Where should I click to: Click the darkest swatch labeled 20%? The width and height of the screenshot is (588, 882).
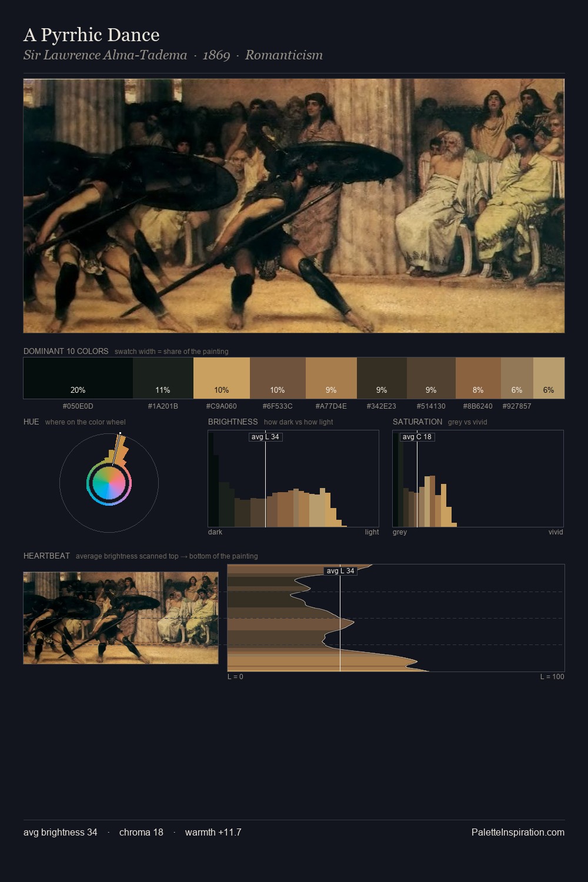(78, 378)
